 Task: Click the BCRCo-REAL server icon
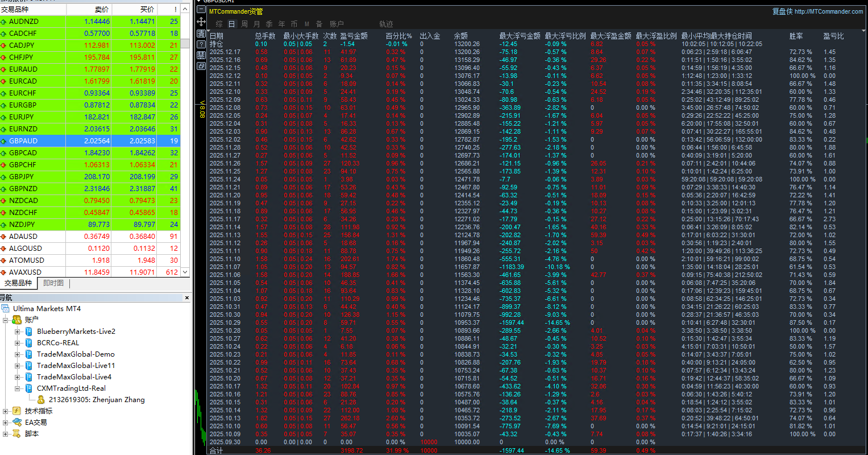tap(29, 343)
